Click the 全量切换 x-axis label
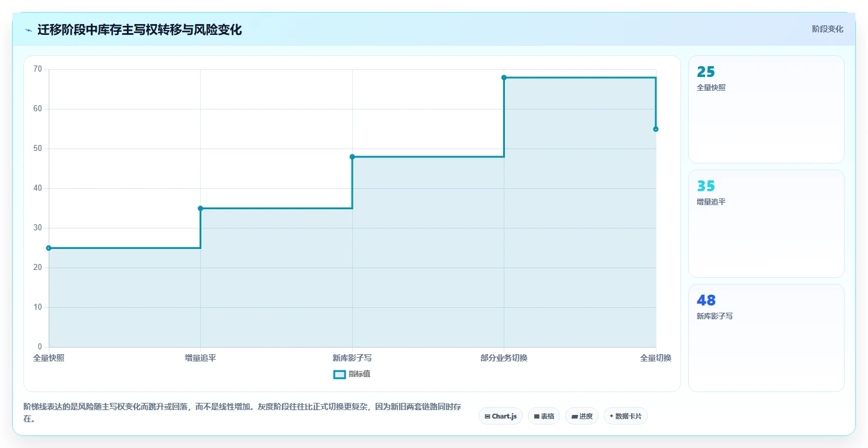Viewport: 868px width, 448px height. point(656,358)
